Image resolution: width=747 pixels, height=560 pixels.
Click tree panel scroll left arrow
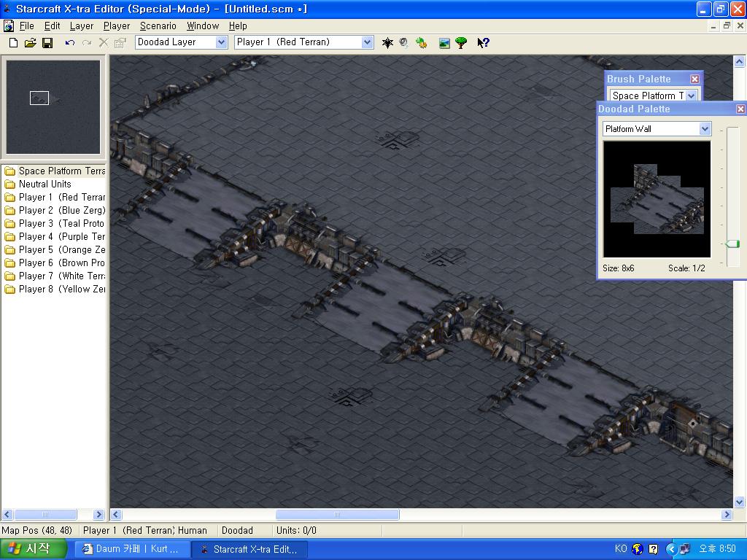point(7,514)
